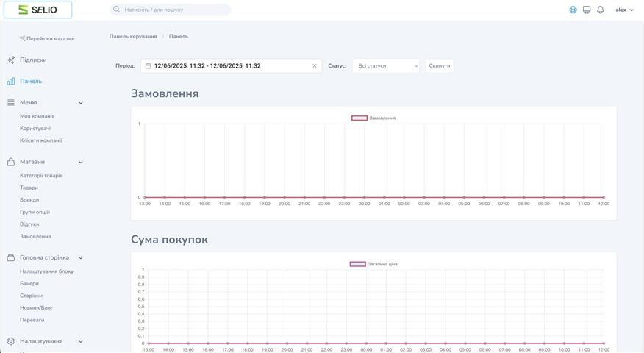This screenshot has height=353, width=644.
Task: Open the Всі статуси status dropdown
Action: 385,66
